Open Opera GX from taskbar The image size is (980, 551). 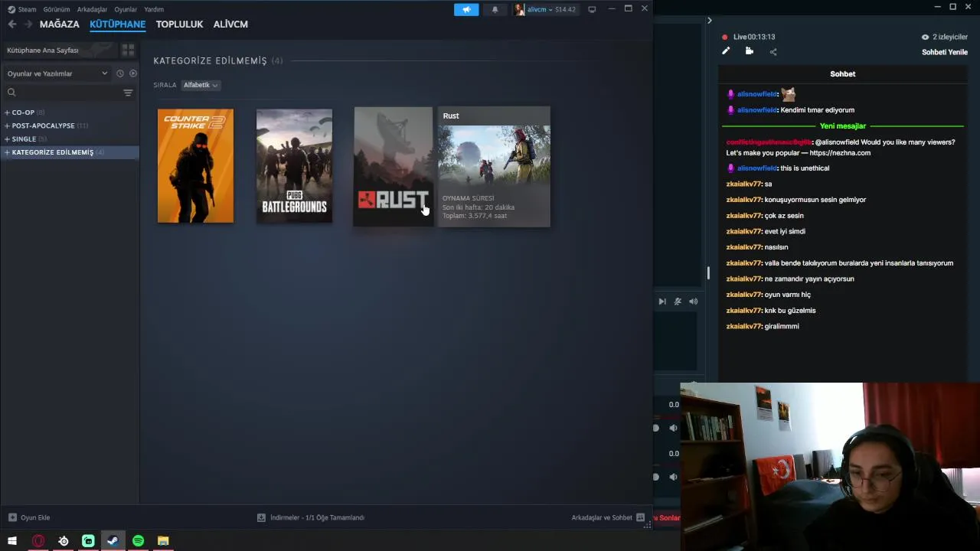tap(38, 541)
